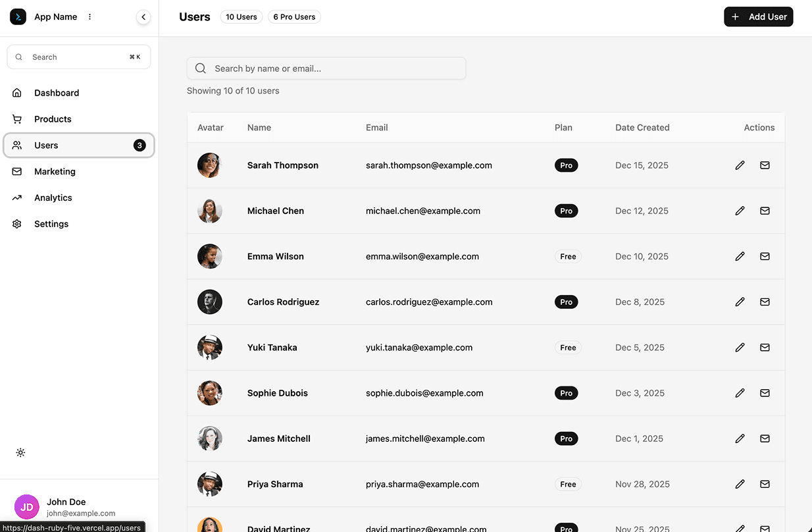Click the email envelope icon for Michael Chen

pyautogui.click(x=765, y=211)
